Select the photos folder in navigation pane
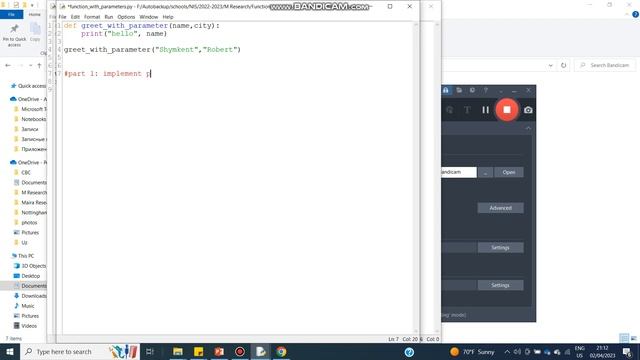This screenshot has width=640, height=360. click(x=26, y=222)
